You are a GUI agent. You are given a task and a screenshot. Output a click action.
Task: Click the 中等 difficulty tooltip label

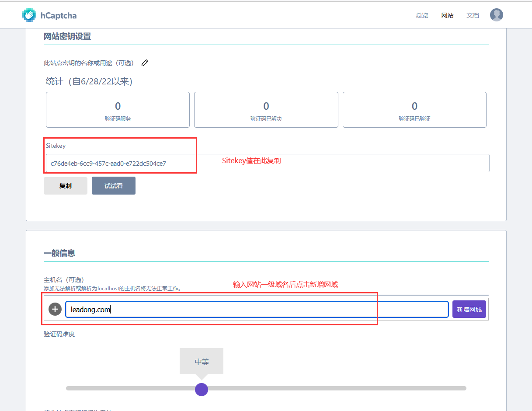click(x=202, y=362)
